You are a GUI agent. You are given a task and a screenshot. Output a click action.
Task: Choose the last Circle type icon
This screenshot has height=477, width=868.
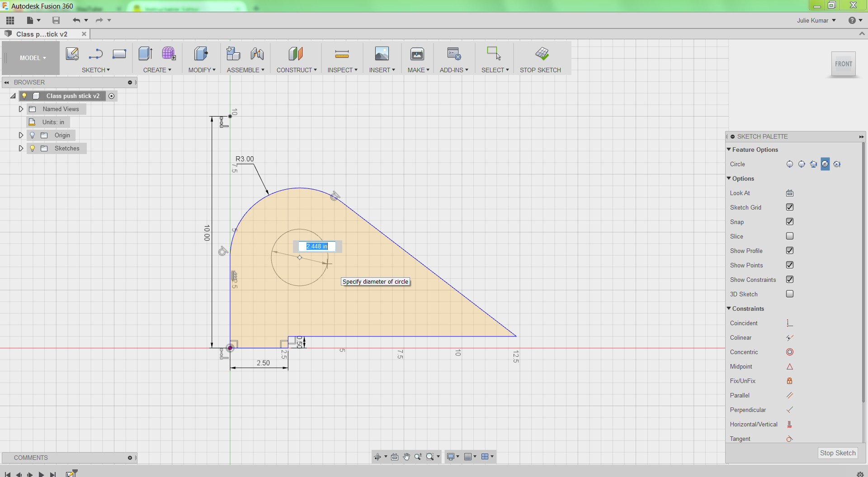[837, 164]
